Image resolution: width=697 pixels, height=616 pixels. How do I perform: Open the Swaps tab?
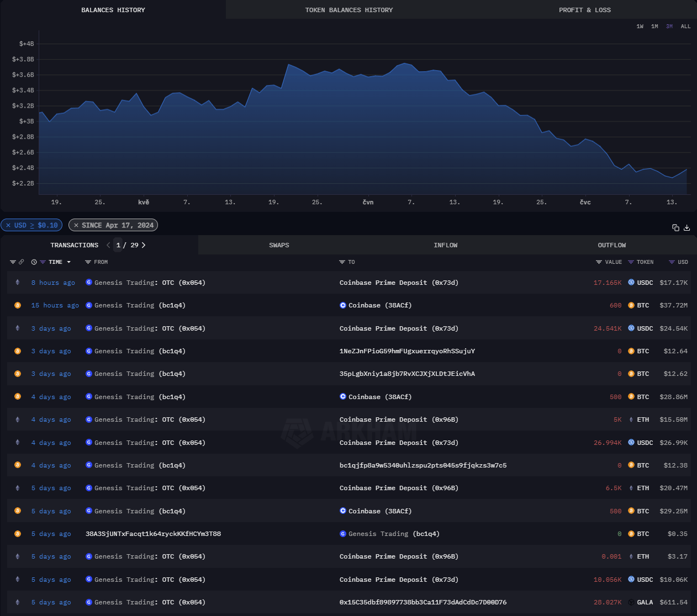pyautogui.click(x=279, y=245)
